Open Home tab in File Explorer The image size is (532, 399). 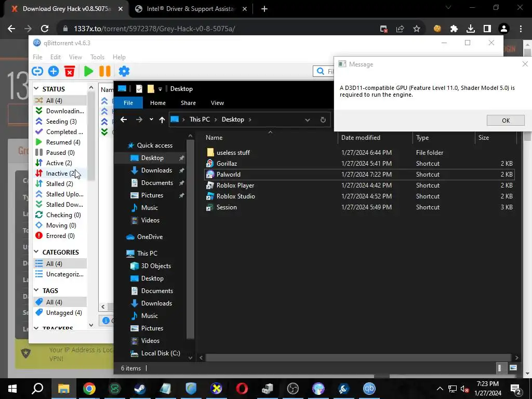point(158,103)
